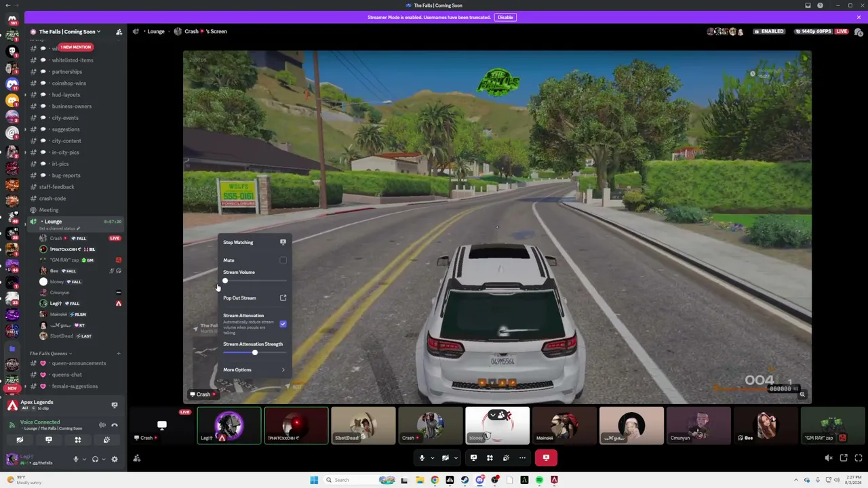
Task: Pop out the call window icon
Action: pyautogui.click(x=844, y=458)
